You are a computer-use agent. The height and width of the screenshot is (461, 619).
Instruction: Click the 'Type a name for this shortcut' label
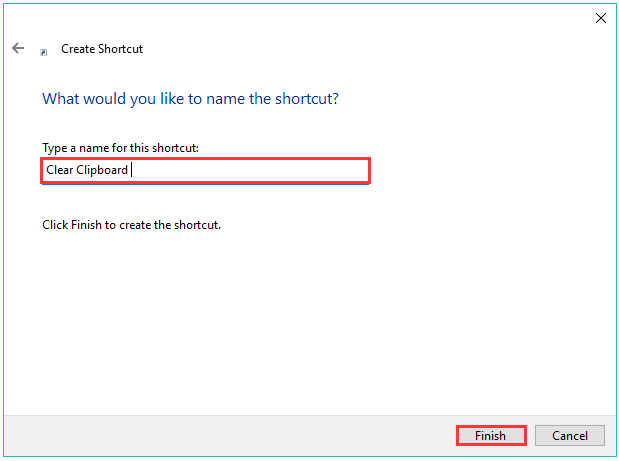click(120, 148)
